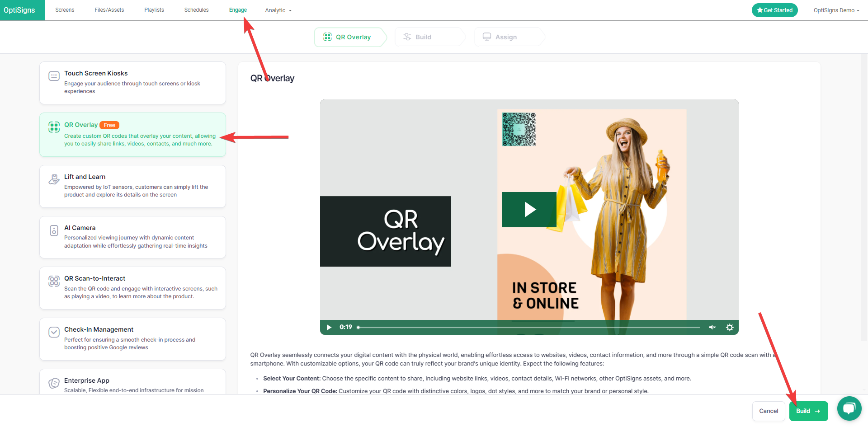Click the AI Camera icon
This screenshot has height=427, width=868.
[x=54, y=231]
